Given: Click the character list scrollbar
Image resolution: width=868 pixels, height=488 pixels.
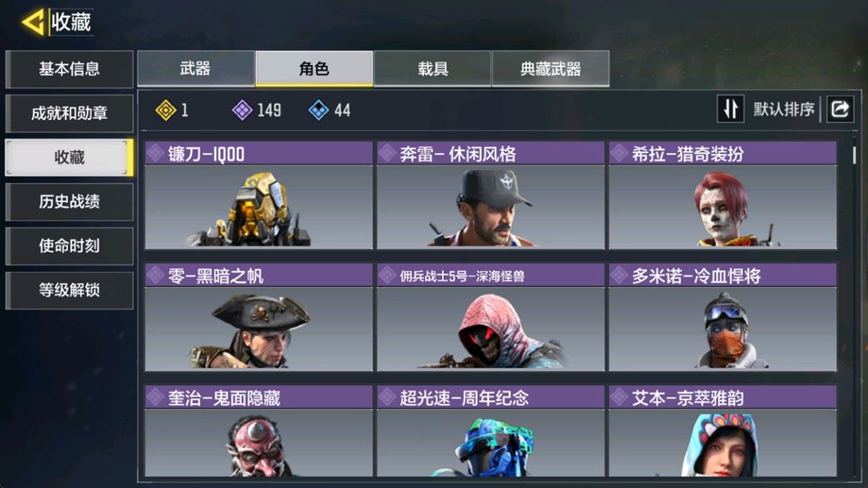Looking at the screenshot, I should pyautogui.click(x=854, y=155).
